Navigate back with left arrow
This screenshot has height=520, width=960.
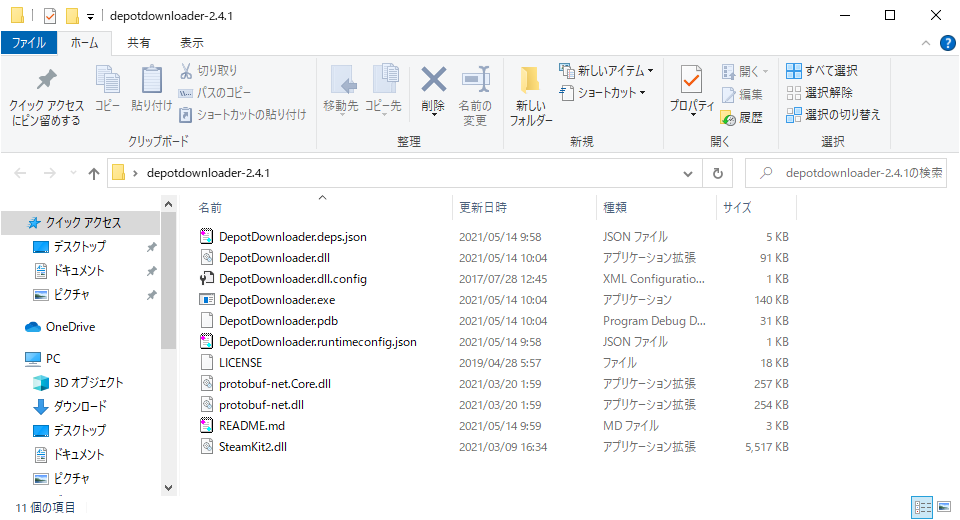[20, 173]
